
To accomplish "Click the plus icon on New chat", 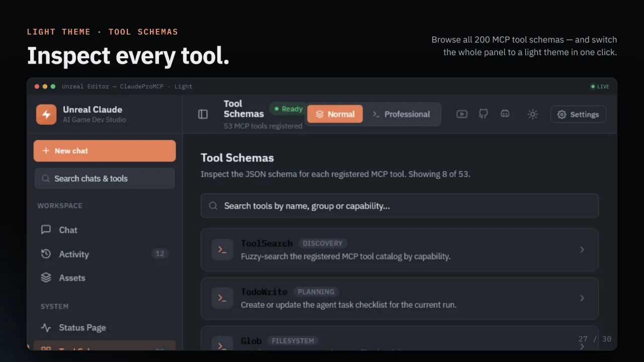I will click(x=46, y=151).
